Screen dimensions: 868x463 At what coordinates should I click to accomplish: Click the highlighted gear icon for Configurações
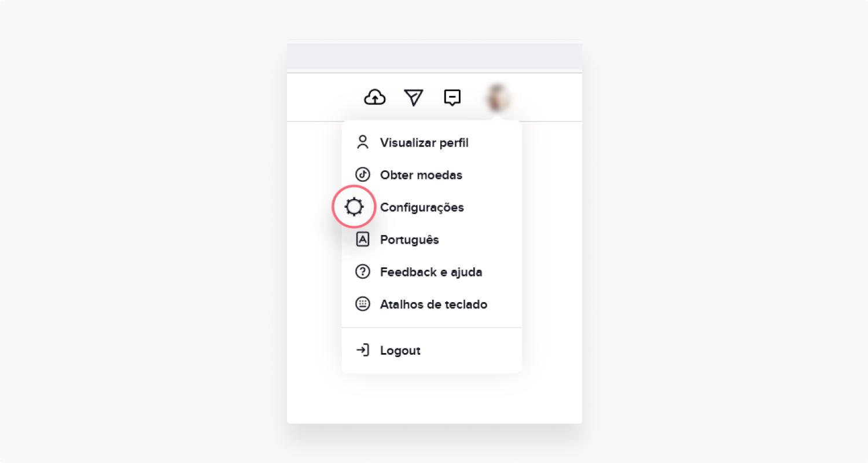click(x=354, y=207)
